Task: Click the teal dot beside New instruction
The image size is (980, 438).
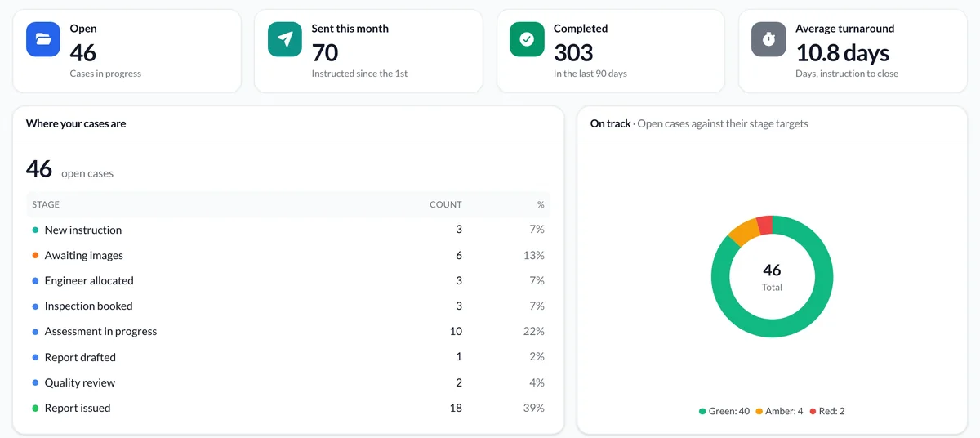Action: click(35, 230)
